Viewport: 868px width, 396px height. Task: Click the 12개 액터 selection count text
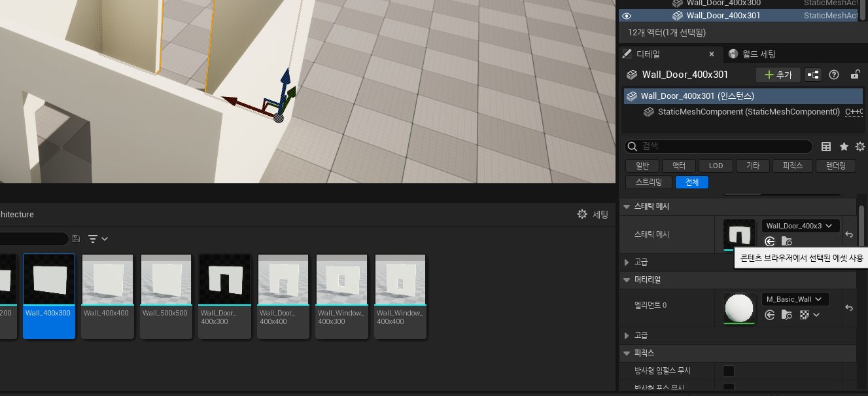667,32
